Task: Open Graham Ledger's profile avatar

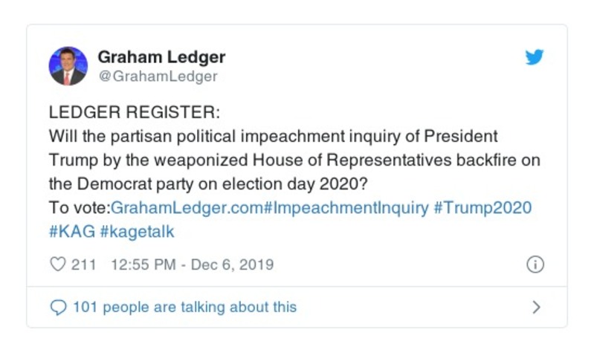Action: click(x=68, y=65)
